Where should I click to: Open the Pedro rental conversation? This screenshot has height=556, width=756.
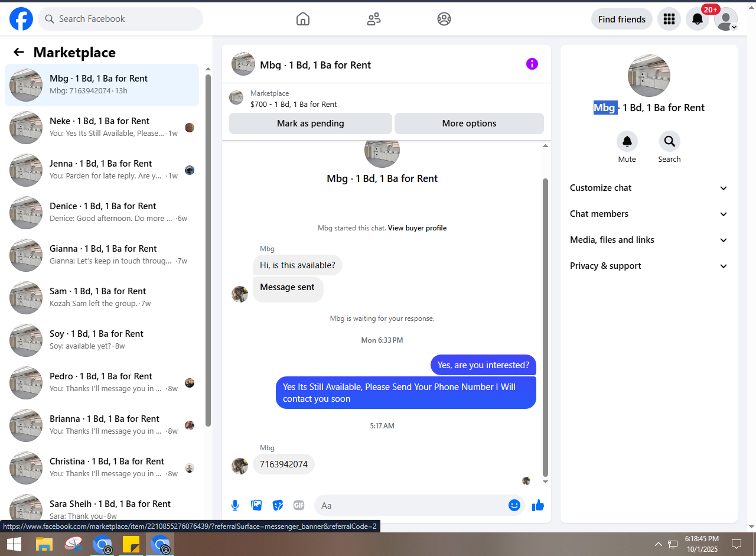[x=102, y=383]
